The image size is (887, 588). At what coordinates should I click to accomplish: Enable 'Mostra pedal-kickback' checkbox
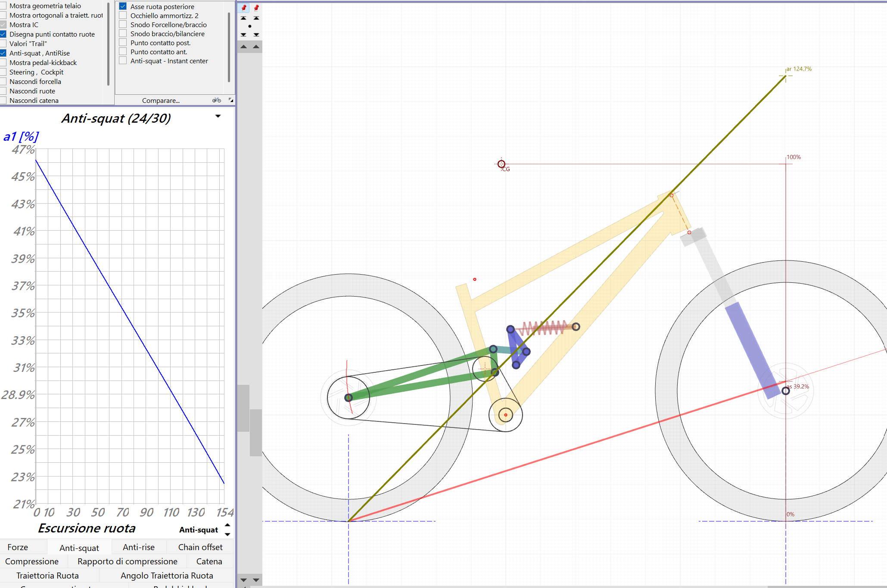3,62
